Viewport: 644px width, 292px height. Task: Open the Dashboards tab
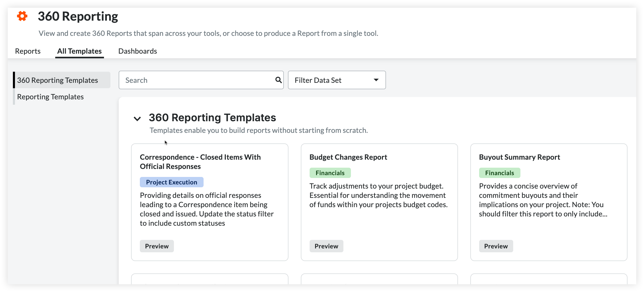pos(138,51)
